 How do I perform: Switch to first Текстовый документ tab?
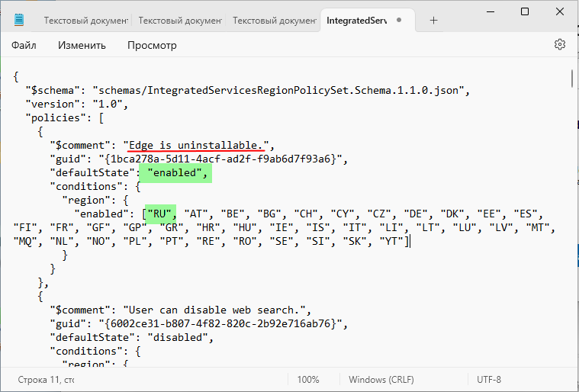[86, 21]
